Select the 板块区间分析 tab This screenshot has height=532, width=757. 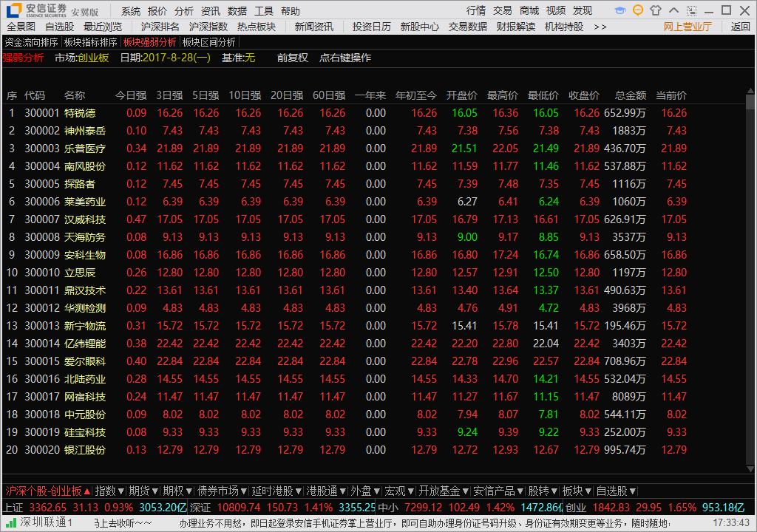pos(209,42)
